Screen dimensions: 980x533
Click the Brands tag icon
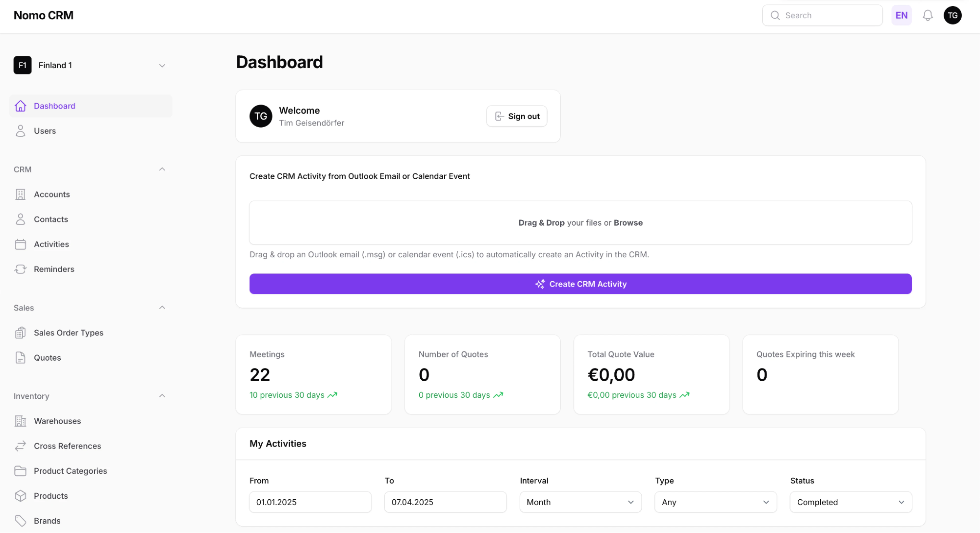pos(20,521)
